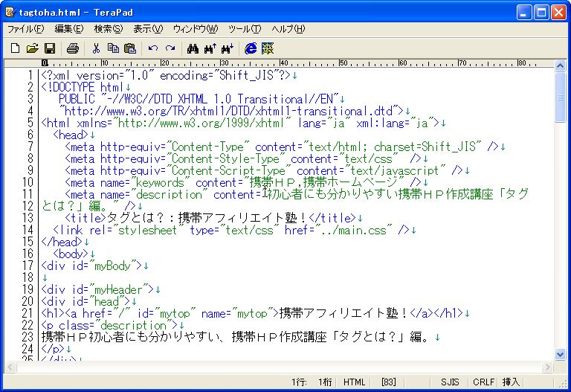This screenshot has height=392, width=571.
Task: Open the ヘルプ(H) menu
Action: click(x=288, y=29)
